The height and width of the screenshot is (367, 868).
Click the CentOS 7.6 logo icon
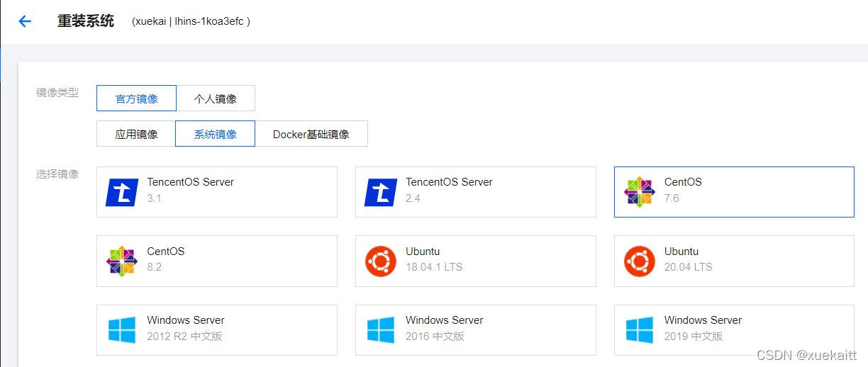tap(639, 192)
